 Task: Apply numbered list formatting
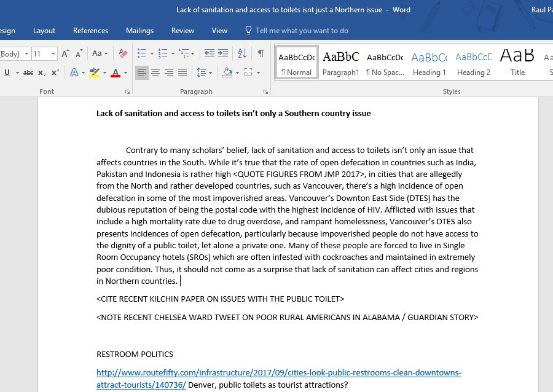tap(163, 53)
